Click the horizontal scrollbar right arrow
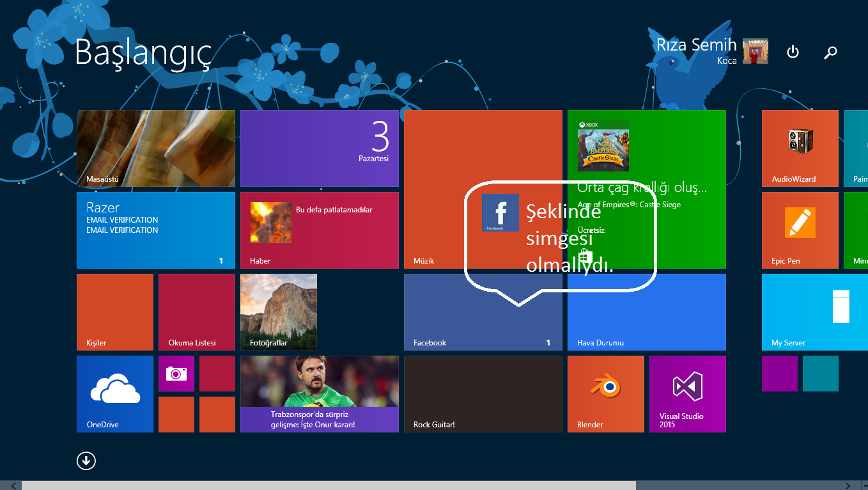 click(x=848, y=486)
